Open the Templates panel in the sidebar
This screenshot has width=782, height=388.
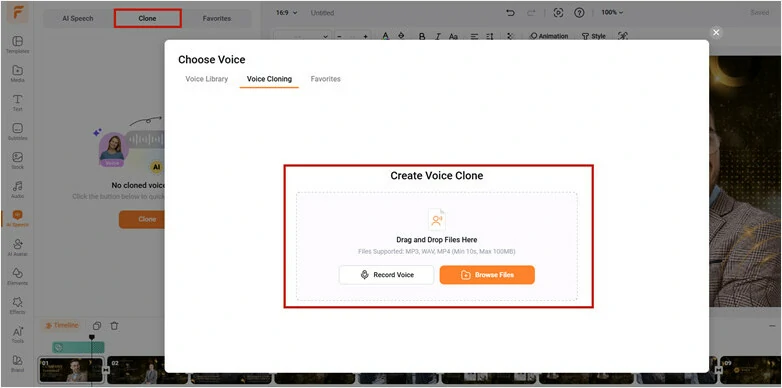pos(17,44)
